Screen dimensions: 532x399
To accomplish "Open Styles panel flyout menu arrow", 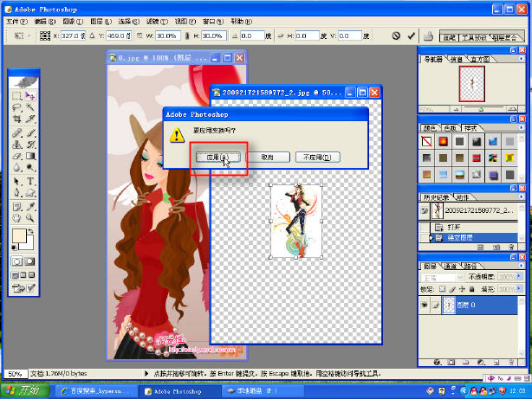I will [x=521, y=127].
